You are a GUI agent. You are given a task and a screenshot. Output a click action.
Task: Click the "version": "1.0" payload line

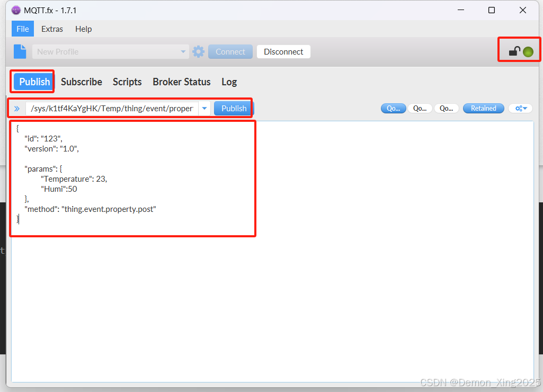pyautogui.click(x=52, y=148)
